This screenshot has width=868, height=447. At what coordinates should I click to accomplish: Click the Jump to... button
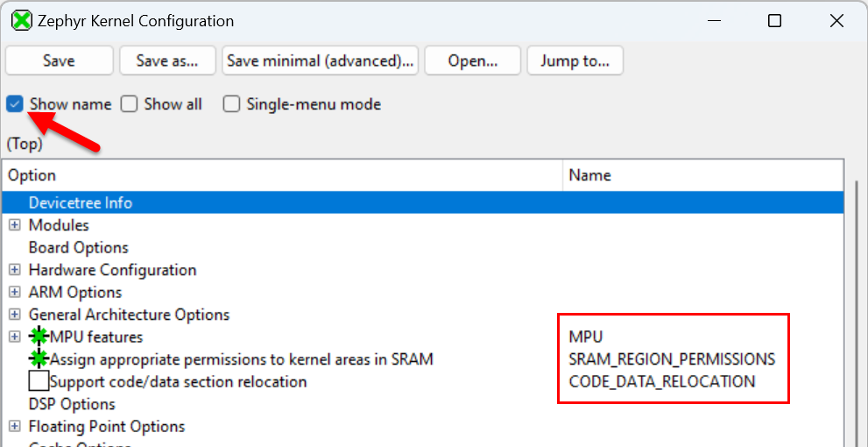pyautogui.click(x=575, y=60)
